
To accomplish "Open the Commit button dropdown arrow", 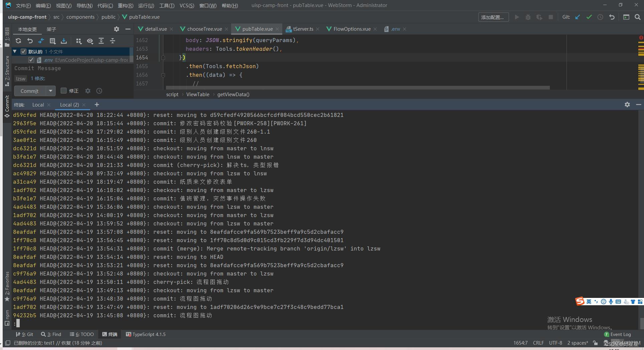I will [50, 91].
